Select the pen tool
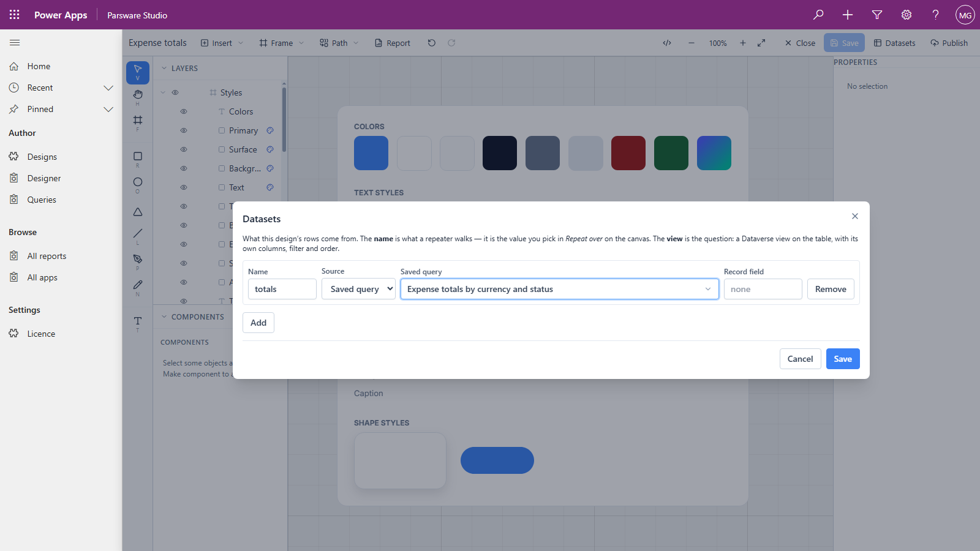The image size is (980, 551). tap(138, 261)
